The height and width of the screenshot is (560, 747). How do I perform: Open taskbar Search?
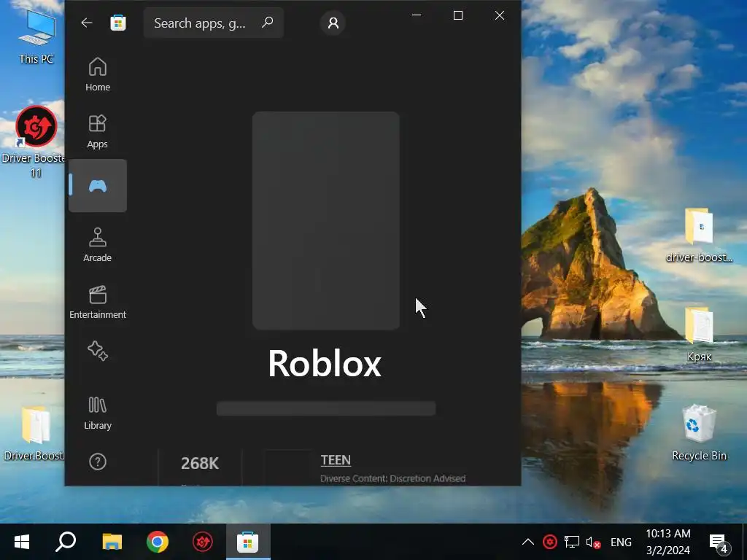coord(66,542)
